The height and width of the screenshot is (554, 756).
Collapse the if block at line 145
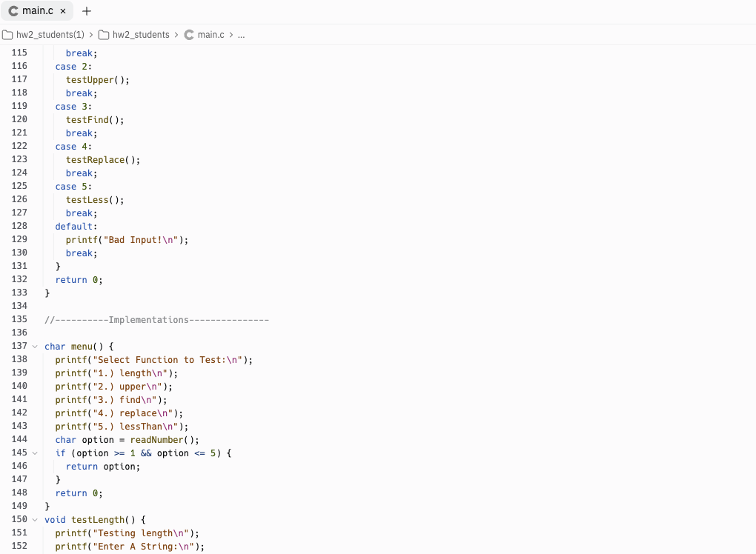point(33,453)
